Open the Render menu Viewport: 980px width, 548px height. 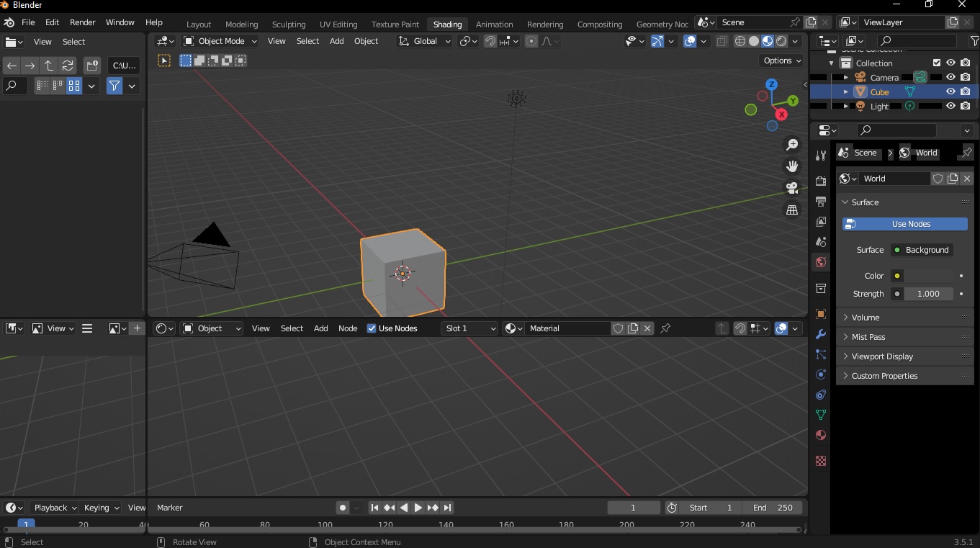point(82,22)
